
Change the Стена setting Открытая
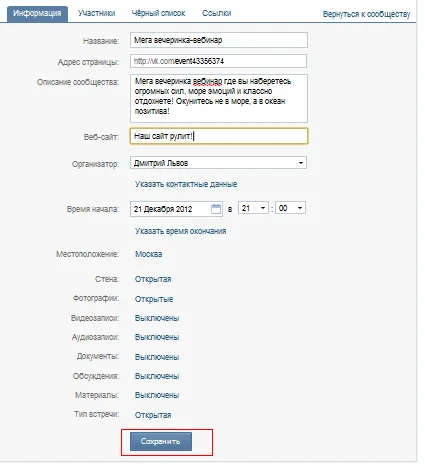pos(153,279)
